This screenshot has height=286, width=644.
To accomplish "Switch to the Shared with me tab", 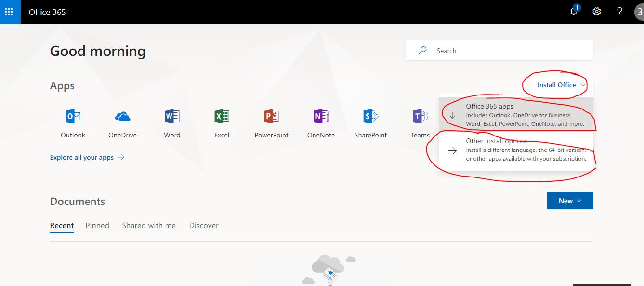I will point(149,225).
